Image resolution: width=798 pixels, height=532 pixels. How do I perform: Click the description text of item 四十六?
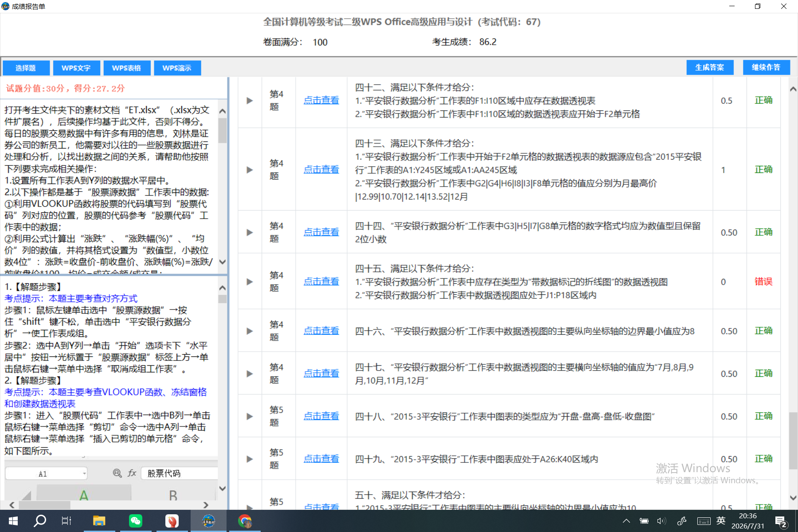525,331
